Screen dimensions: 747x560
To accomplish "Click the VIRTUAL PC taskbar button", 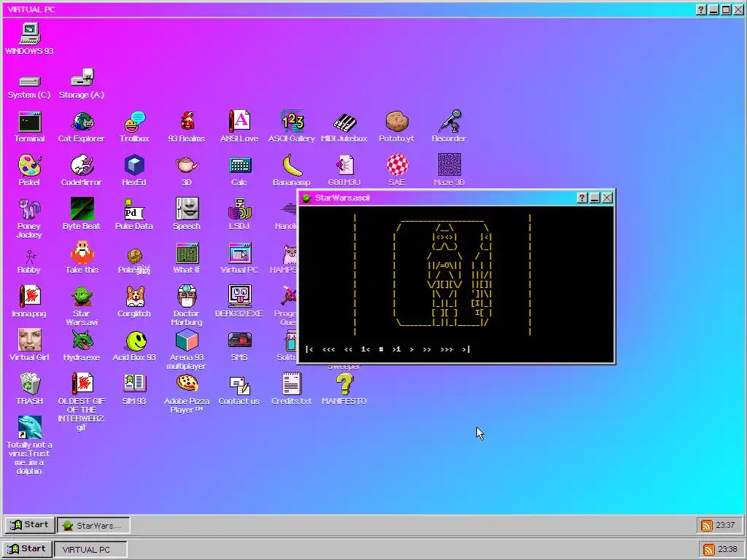I will (90, 549).
